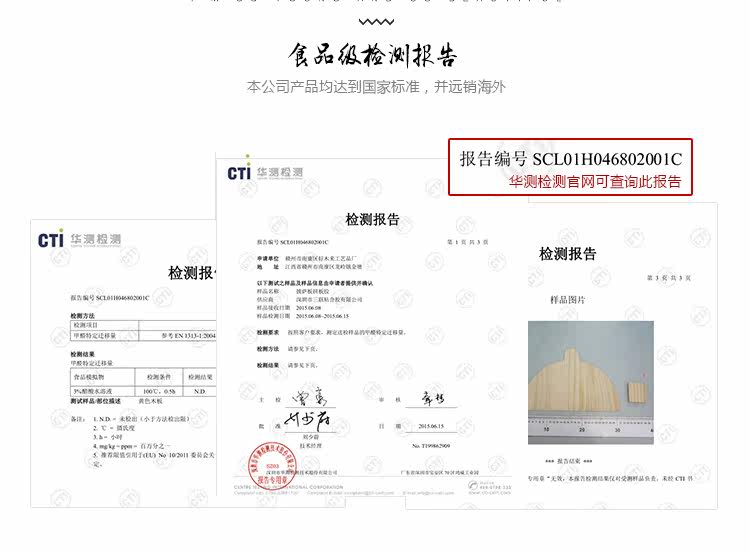The image size is (750, 552).
Task: Click the heading 食品级检测报告
Action: pos(372,55)
